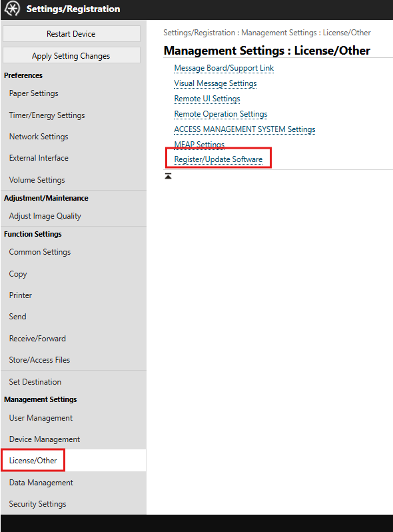Open Timer/Energy Settings menu item

[47, 115]
